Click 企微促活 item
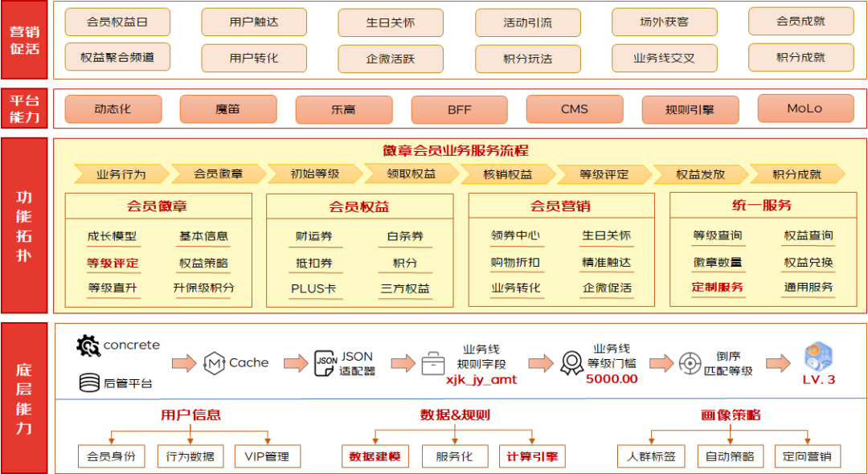868x474 pixels. pos(607,288)
